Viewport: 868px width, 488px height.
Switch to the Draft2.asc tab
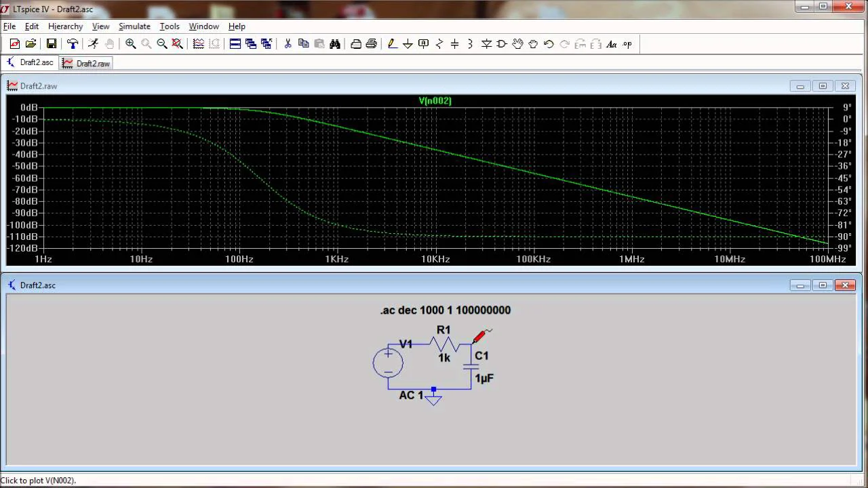pos(30,62)
